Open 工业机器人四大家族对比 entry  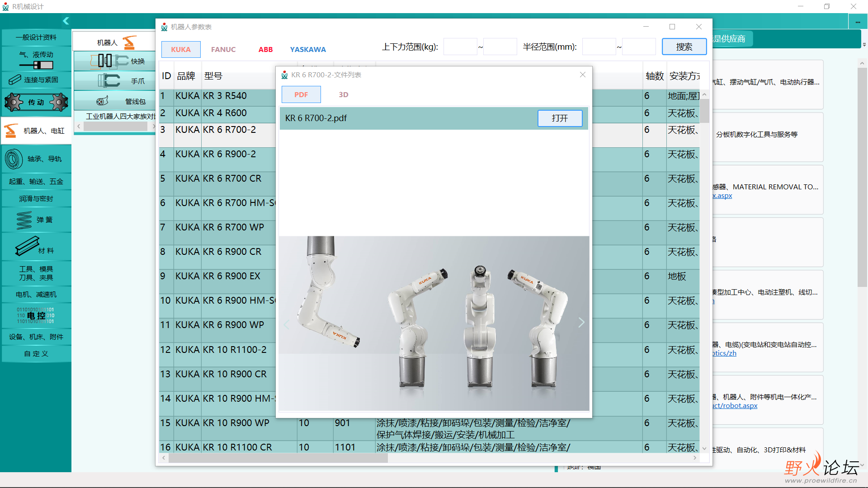120,116
